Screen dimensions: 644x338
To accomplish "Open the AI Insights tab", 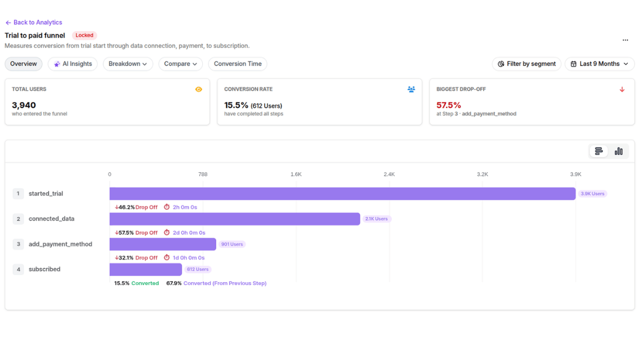I will [x=73, y=64].
